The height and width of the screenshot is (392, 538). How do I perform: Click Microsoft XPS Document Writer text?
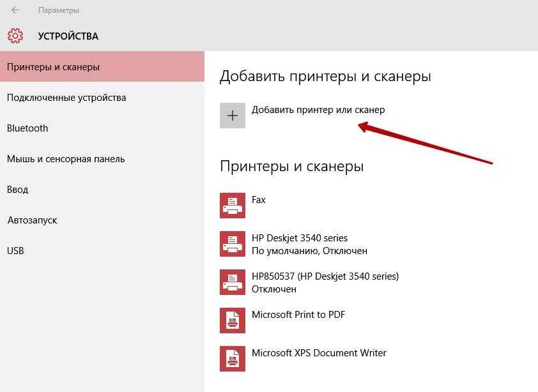tap(319, 353)
